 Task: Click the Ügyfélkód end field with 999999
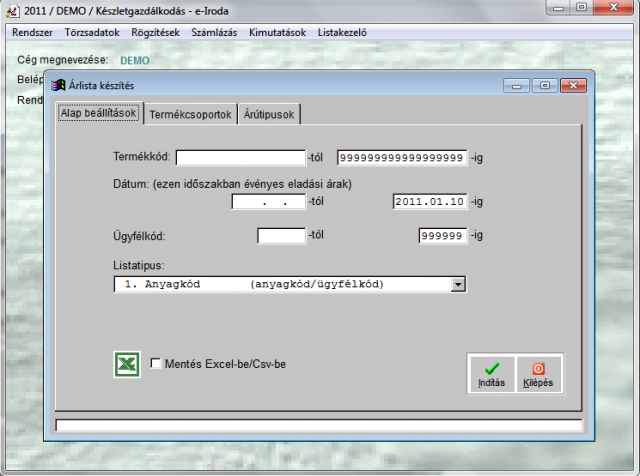tap(442, 236)
